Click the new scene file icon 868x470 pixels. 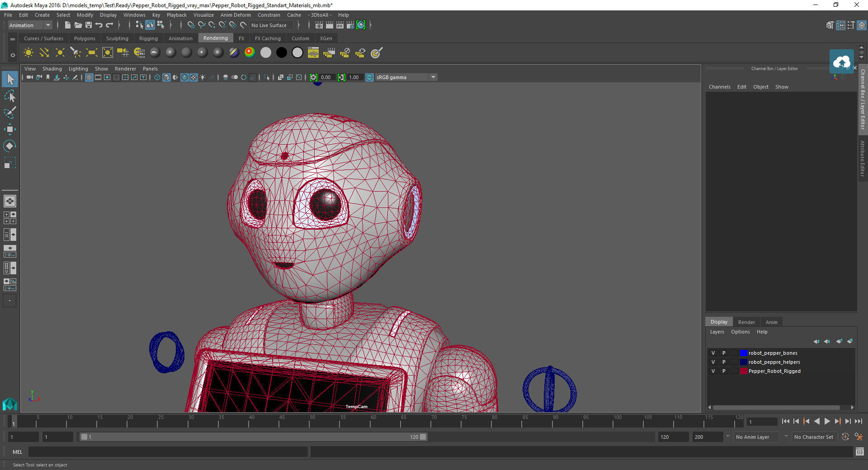click(x=67, y=25)
